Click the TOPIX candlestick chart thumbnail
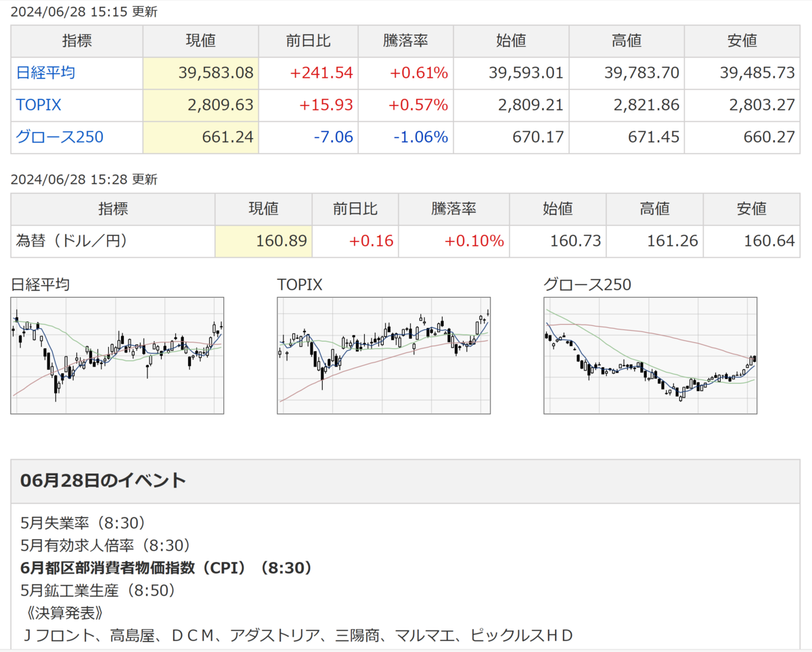812x652 pixels. (x=384, y=355)
